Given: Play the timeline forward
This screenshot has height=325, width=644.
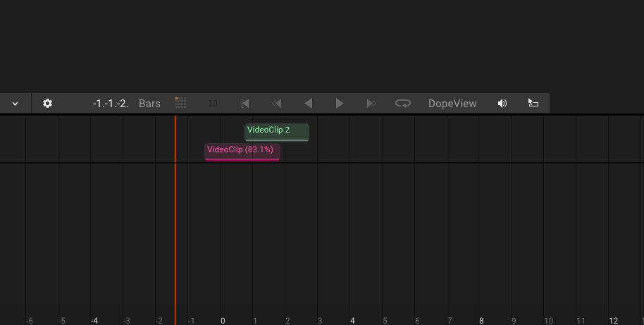Looking at the screenshot, I should (340, 104).
